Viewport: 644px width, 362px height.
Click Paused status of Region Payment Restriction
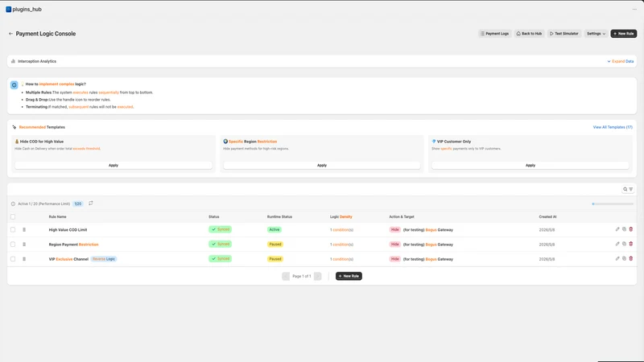pos(275,245)
